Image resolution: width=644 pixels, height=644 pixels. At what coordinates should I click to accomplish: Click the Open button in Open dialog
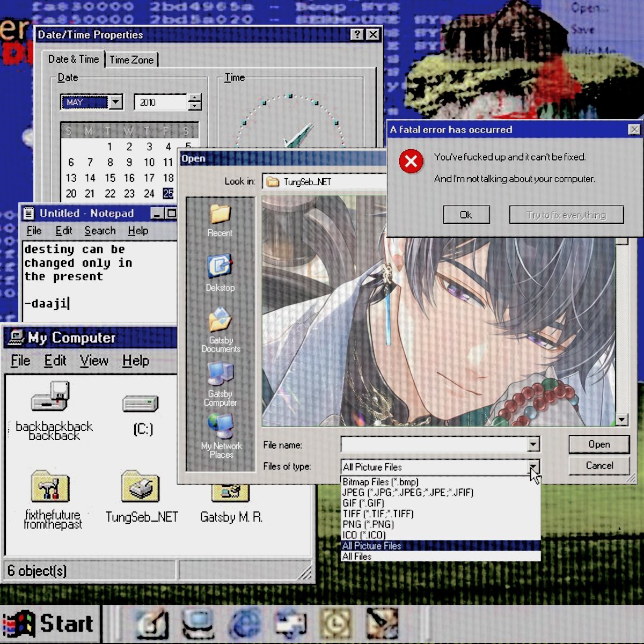(599, 444)
